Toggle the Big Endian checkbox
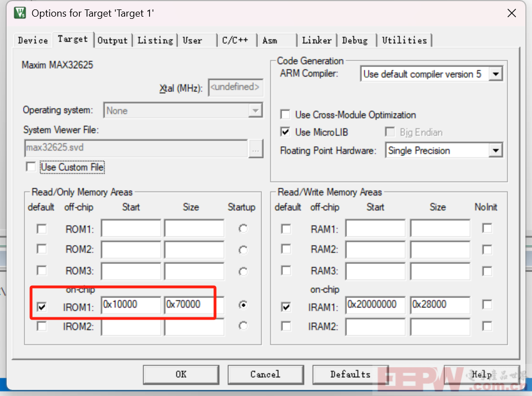Viewport: 532px width, 396px height. pos(390,132)
